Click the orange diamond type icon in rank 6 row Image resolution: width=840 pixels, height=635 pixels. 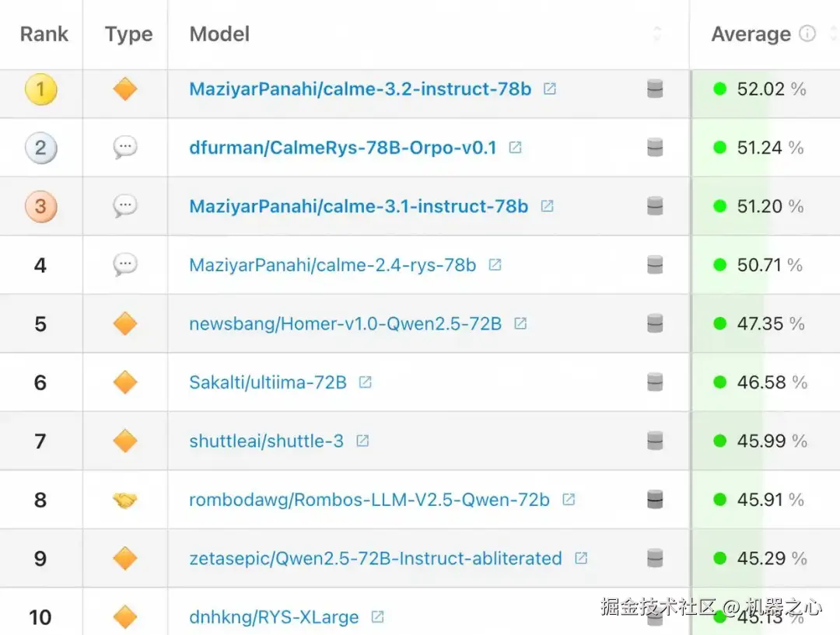[125, 382]
